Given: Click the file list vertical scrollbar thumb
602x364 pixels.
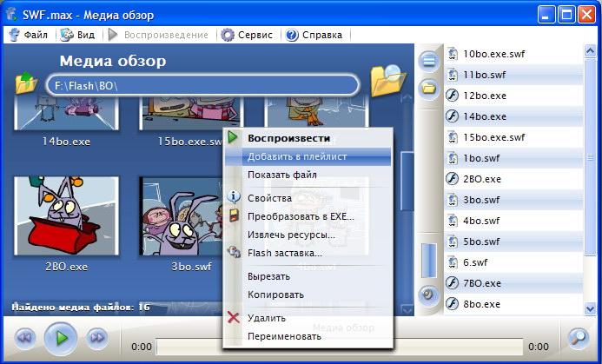Looking at the screenshot, I should point(590,156).
